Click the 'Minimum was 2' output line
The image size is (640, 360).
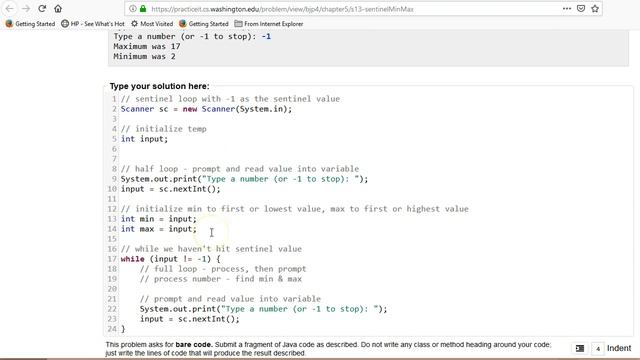click(x=144, y=56)
